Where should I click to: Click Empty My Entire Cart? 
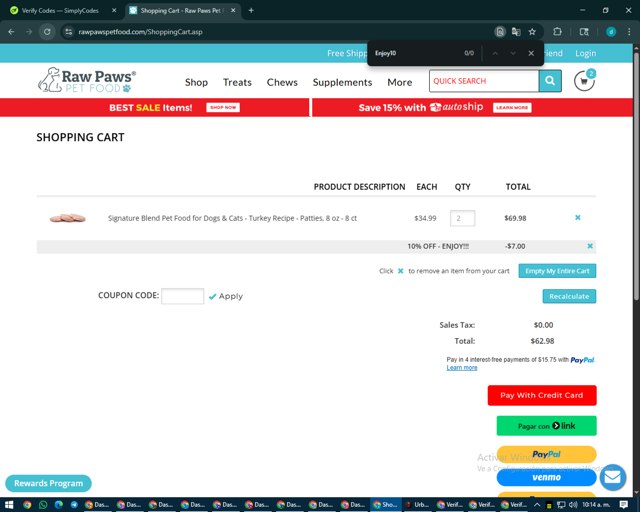point(557,271)
